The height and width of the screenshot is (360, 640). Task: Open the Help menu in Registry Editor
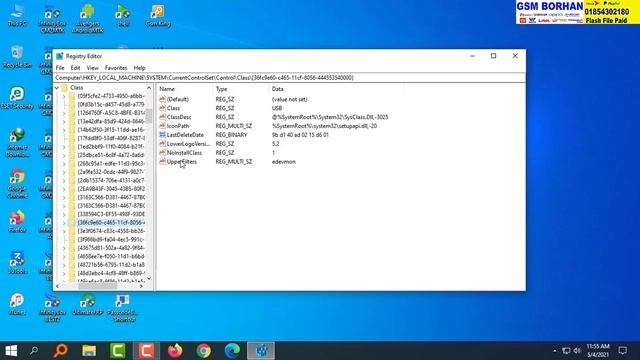point(139,68)
